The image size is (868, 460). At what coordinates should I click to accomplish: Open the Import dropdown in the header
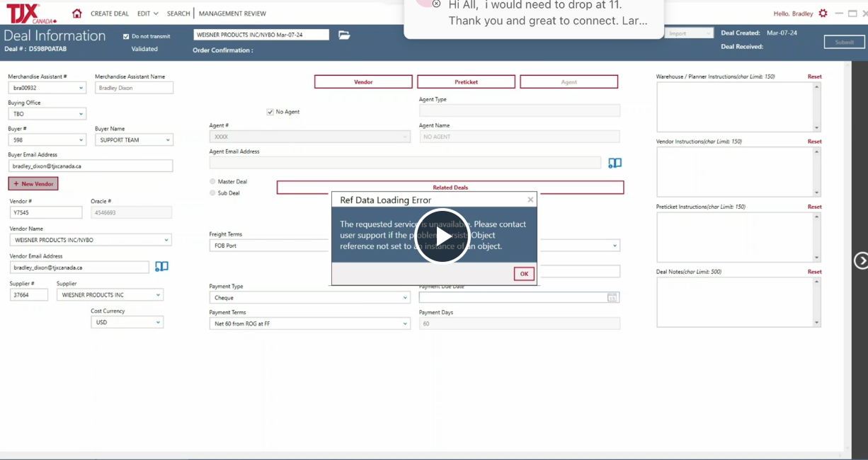tap(688, 33)
